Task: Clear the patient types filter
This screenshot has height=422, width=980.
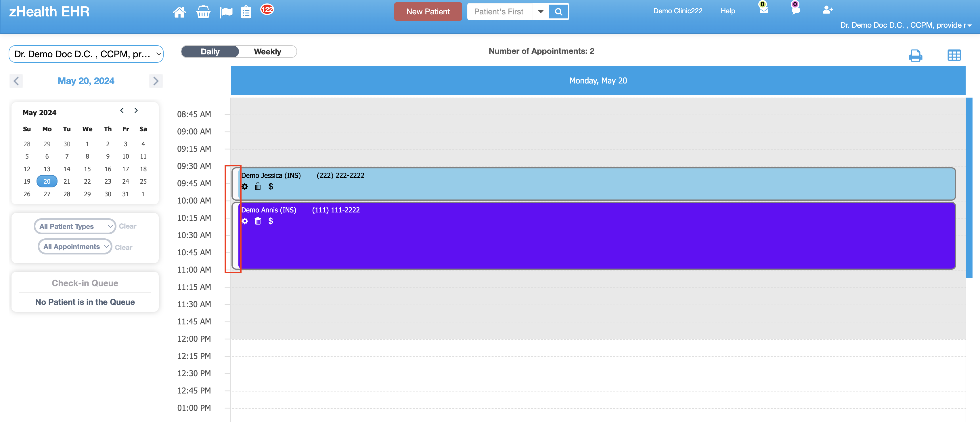Action: tap(127, 226)
